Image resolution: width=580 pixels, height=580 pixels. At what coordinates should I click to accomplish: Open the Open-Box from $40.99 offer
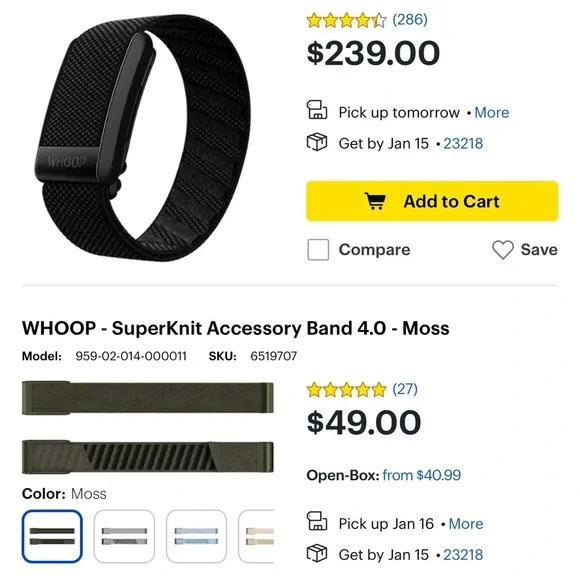pyautogui.click(x=422, y=475)
